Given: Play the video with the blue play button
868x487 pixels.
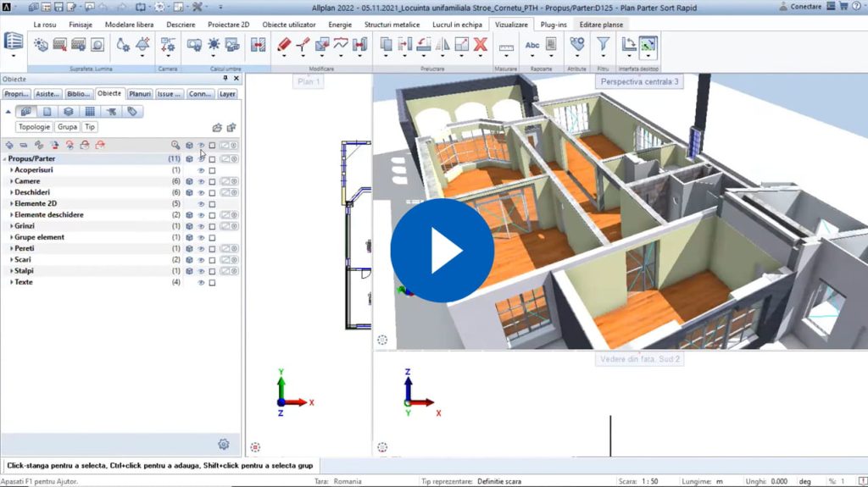Looking at the screenshot, I should click(442, 251).
